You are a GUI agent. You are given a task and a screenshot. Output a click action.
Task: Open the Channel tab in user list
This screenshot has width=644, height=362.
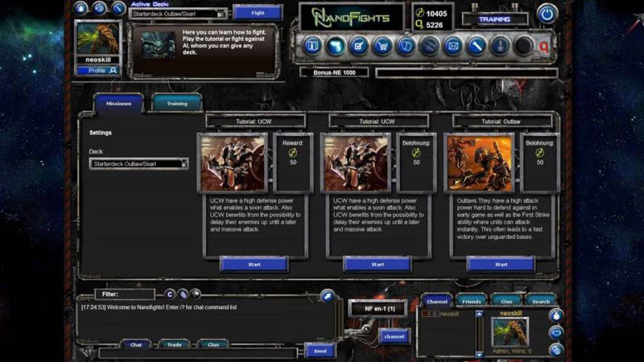[436, 301]
